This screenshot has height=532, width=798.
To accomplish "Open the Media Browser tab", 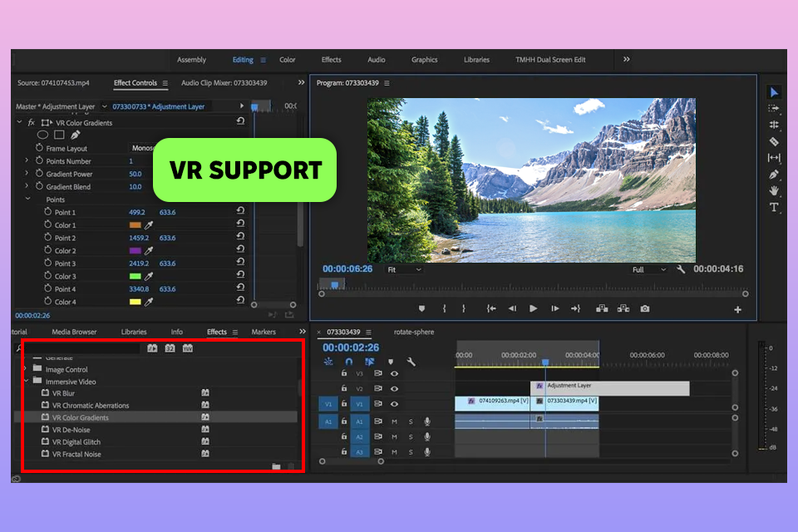I will point(74,332).
